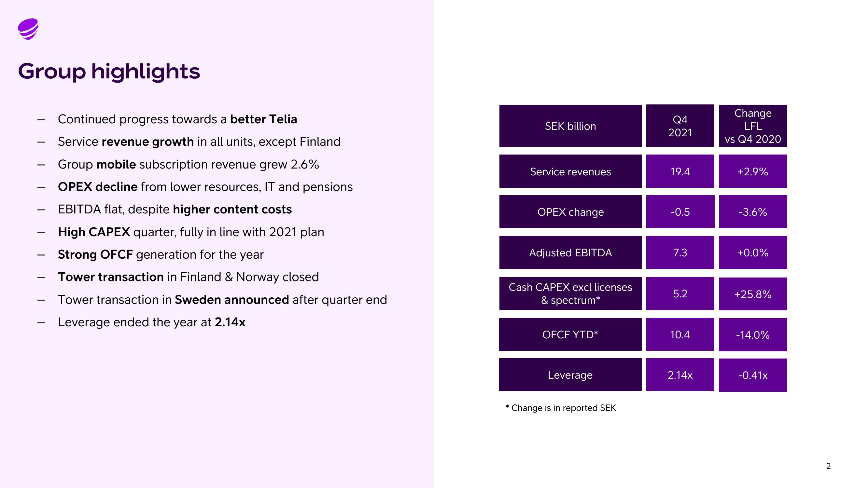Click the Telia globe logo icon
The width and height of the screenshot is (868, 488).
tap(28, 27)
